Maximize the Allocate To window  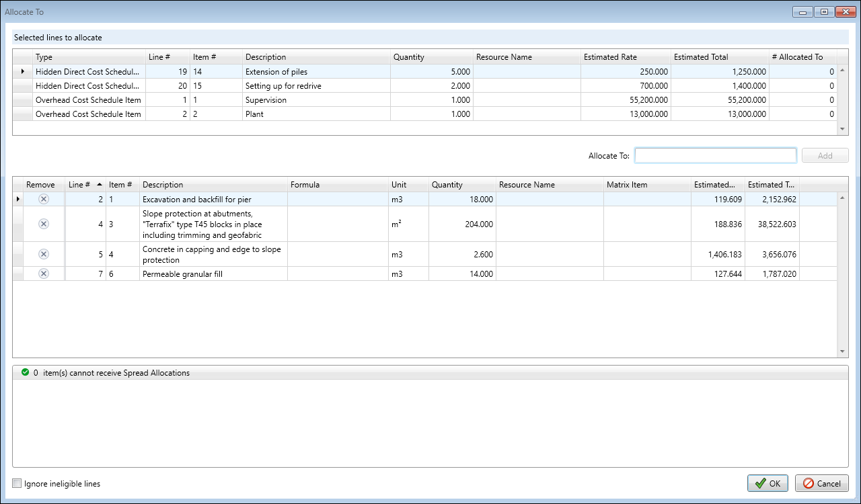click(824, 12)
